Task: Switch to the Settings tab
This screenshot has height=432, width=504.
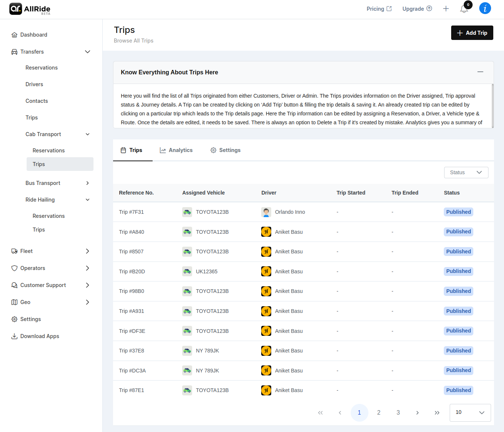Action: coord(225,150)
